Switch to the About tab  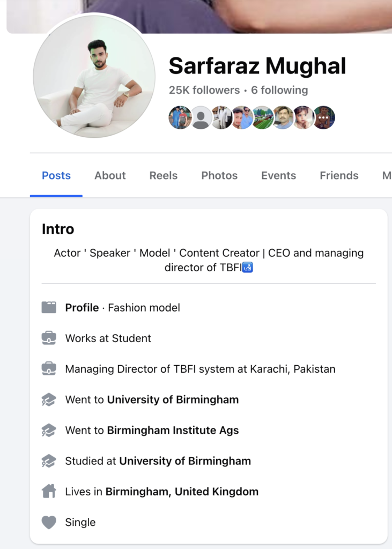tap(110, 175)
